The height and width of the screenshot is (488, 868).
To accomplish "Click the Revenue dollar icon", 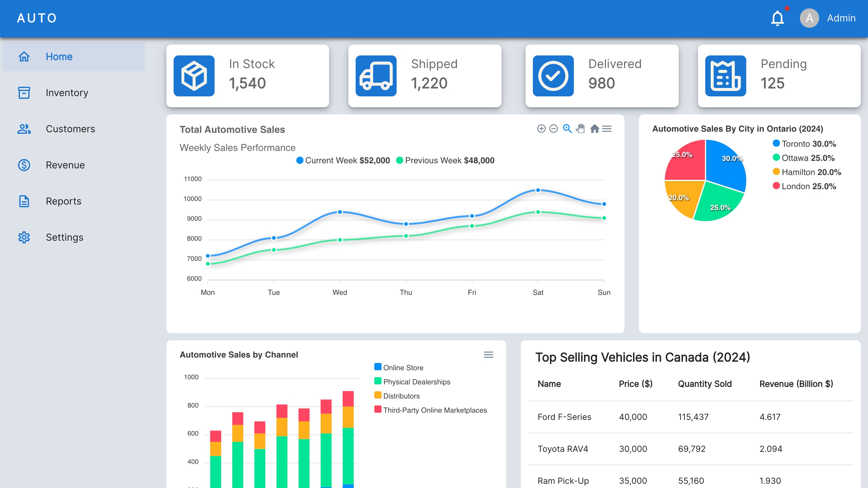I will [24, 165].
